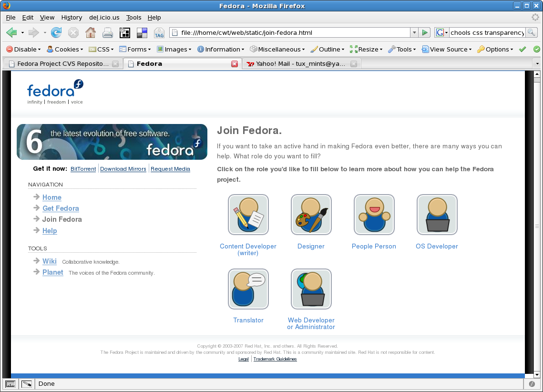This screenshot has height=392, width=543.
Task: Click the Download Mirrors link
Action: coord(123,169)
